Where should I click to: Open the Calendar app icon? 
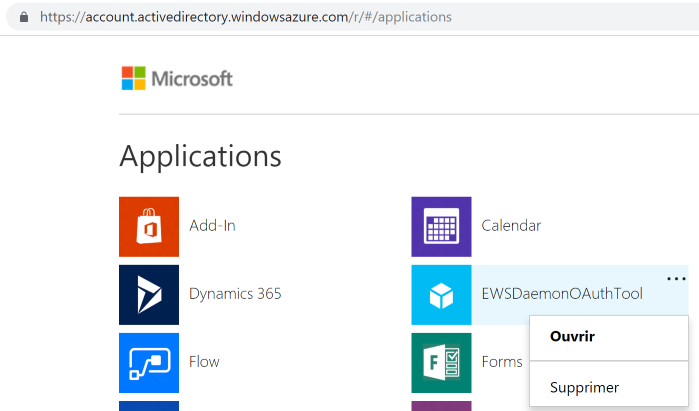(x=441, y=227)
